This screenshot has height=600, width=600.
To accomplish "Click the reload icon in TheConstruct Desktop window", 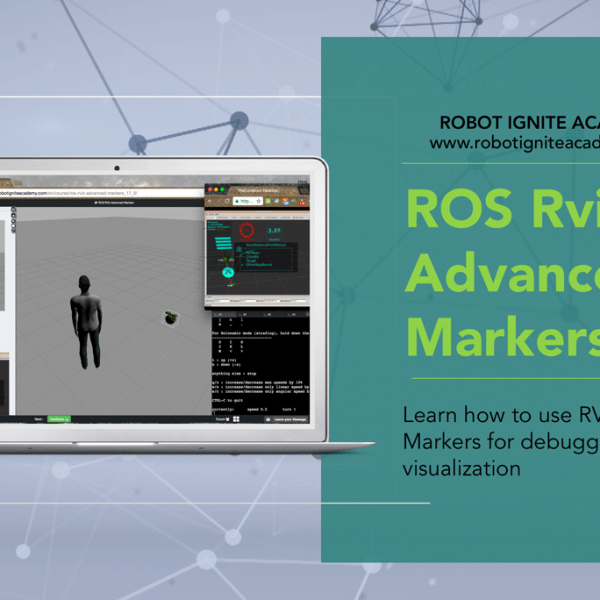I will click(227, 201).
